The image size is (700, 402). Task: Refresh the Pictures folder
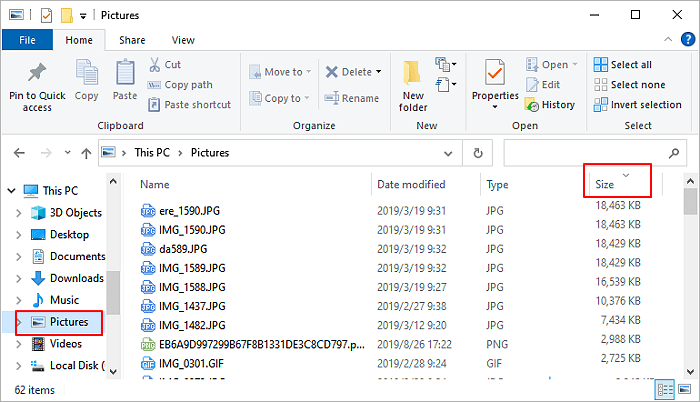pyautogui.click(x=478, y=153)
